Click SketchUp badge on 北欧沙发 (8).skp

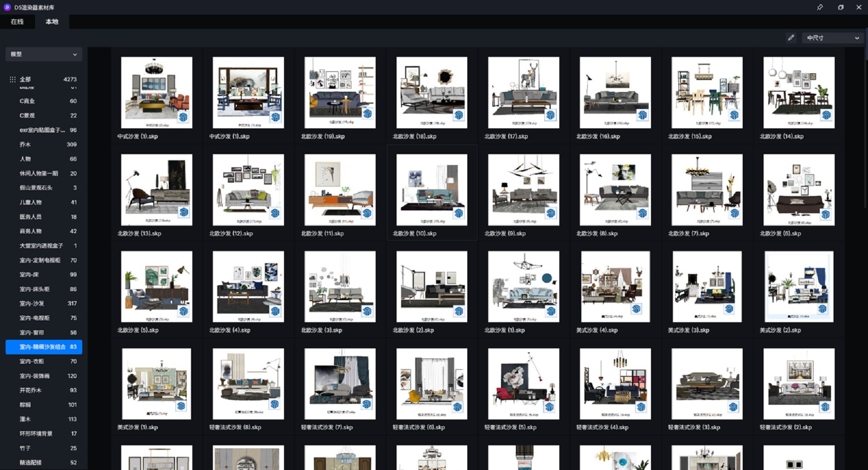pos(642,213)
